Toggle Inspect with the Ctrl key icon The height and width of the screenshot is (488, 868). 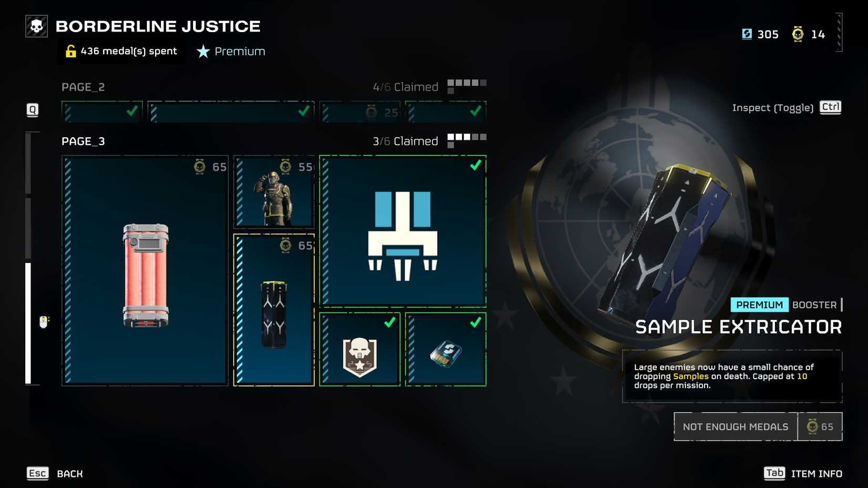[x=831, y=107]
